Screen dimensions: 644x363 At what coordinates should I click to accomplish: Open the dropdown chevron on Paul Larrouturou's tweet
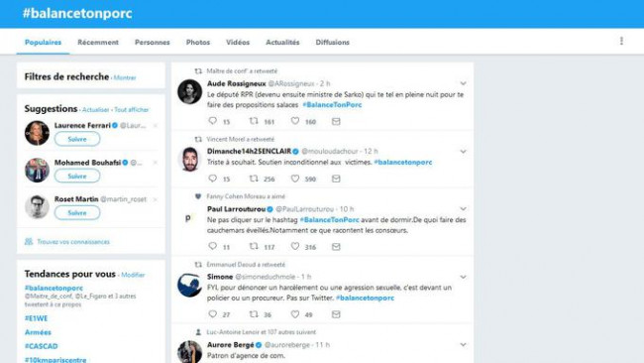coord(463,209)
